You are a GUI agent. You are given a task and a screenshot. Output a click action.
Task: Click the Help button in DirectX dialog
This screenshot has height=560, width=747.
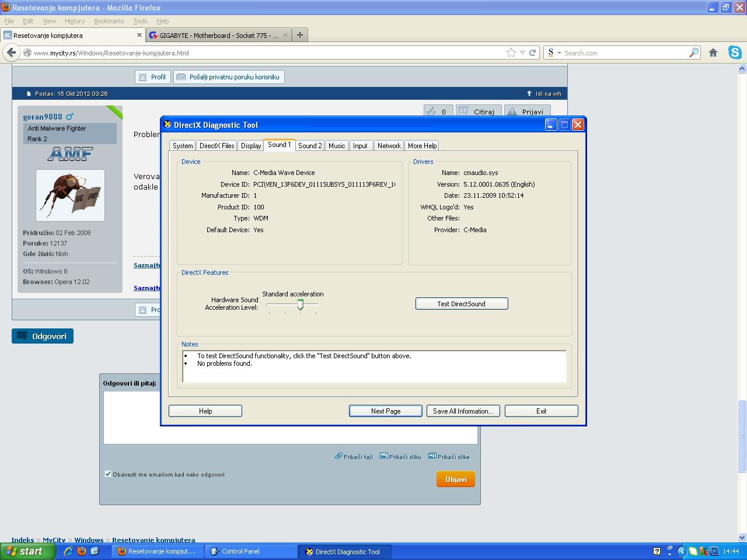point(205,411)
